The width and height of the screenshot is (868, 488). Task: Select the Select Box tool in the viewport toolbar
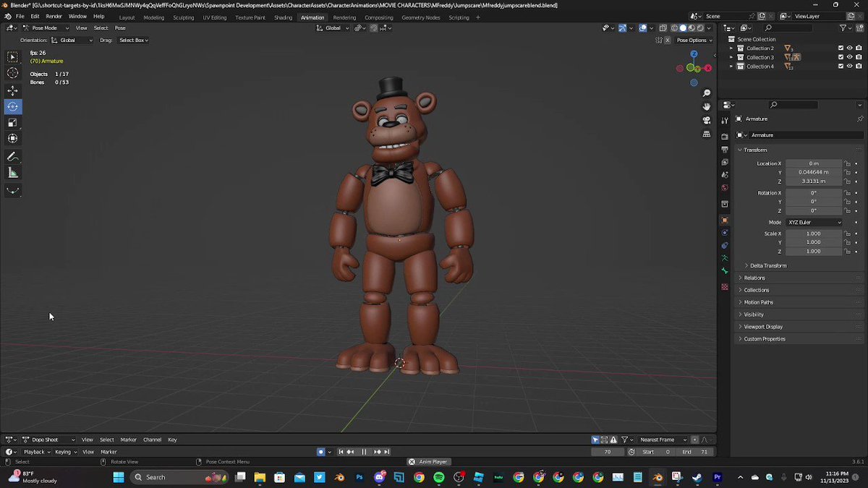[13, 56]
